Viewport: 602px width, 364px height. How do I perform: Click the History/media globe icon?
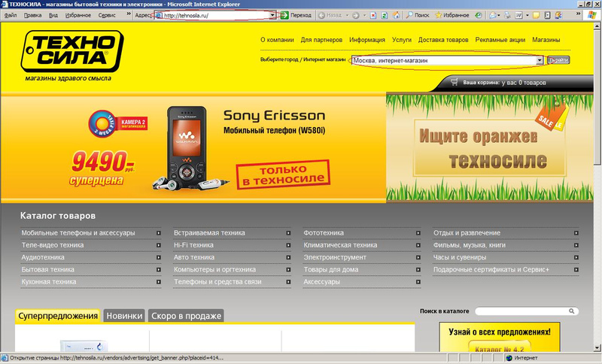pos(479,15)
